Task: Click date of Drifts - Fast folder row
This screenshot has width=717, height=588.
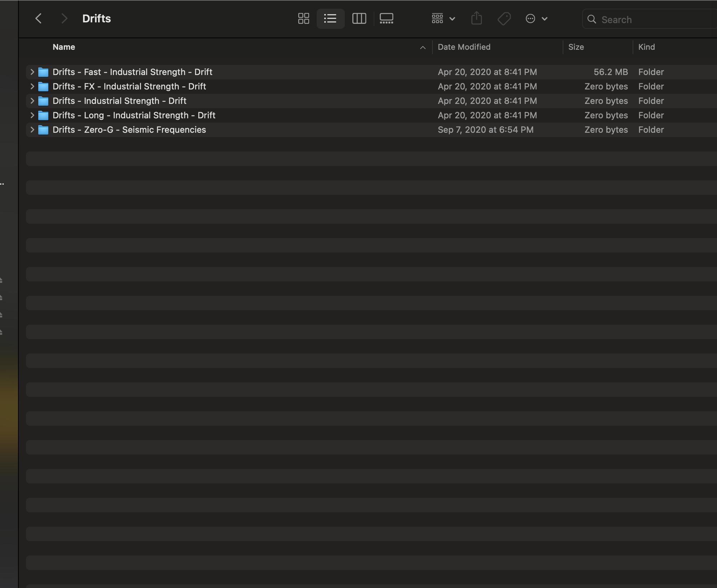Action: pos(487,72)
